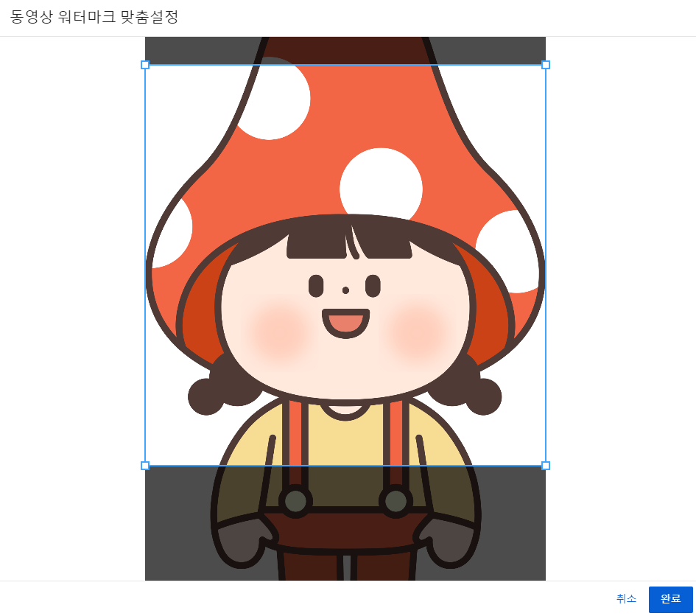Click the right edge of crop box
Viewport: 696px width, 616px height.
tap(546, 265)
